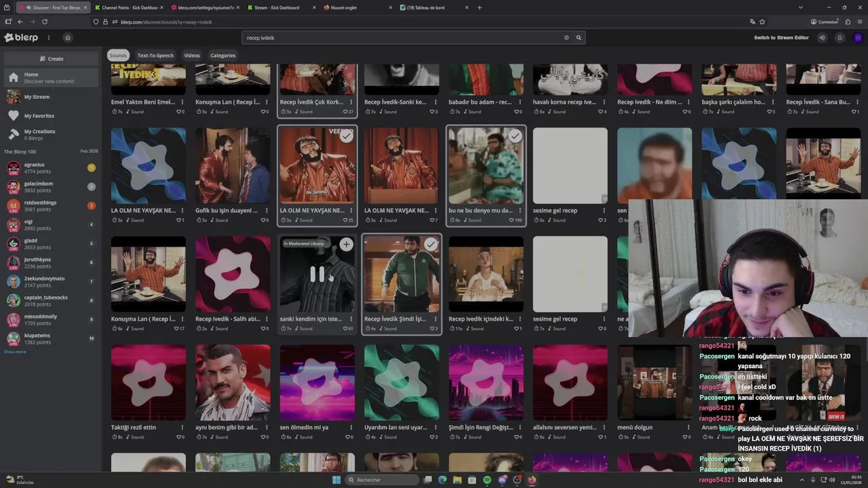Uncheck the bu ne bu denyo mu sound

[x=515, y=136]
